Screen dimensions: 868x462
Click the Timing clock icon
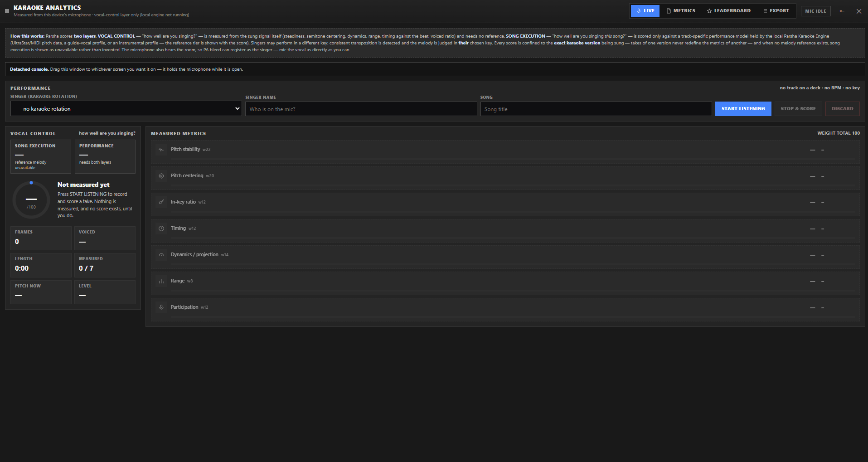point(161,229)
